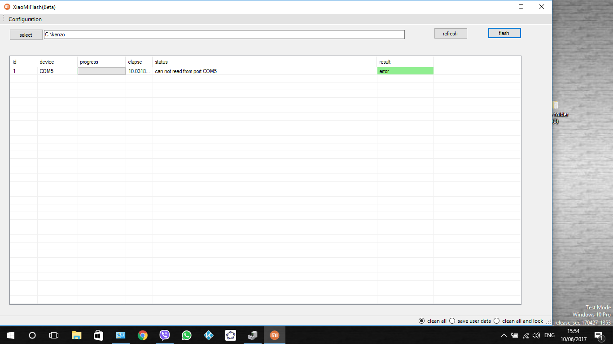This screenshot has width=613, height=364.
Task: Launch Google Chrome from the taskbar
Action: pyautogui.click(x=143, y=335)
